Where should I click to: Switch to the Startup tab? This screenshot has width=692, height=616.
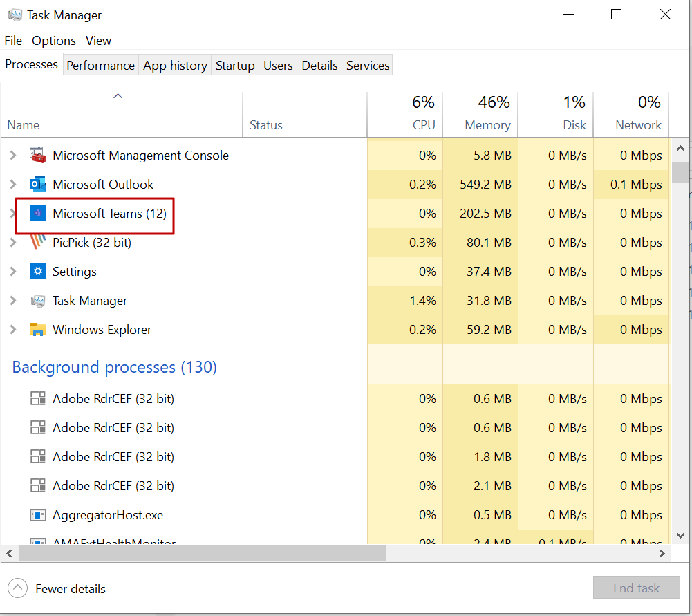(x=235, y=65)
